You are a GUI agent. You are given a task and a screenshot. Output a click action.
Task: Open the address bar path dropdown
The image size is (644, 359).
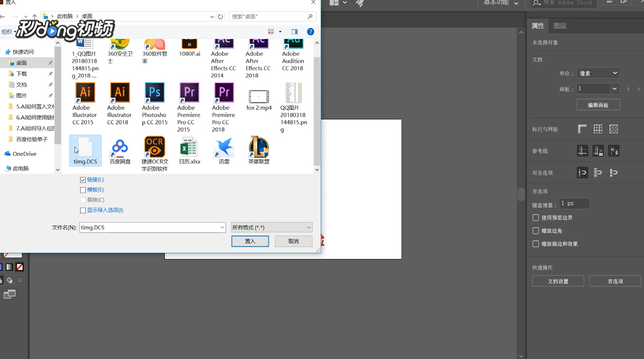(x=211, y=17)
